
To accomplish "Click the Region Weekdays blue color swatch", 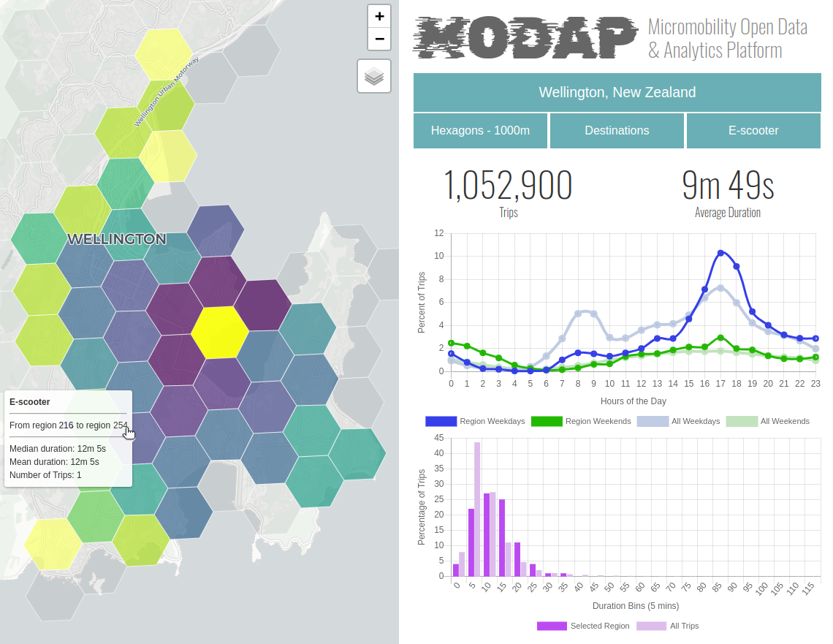I will (441, 421).
